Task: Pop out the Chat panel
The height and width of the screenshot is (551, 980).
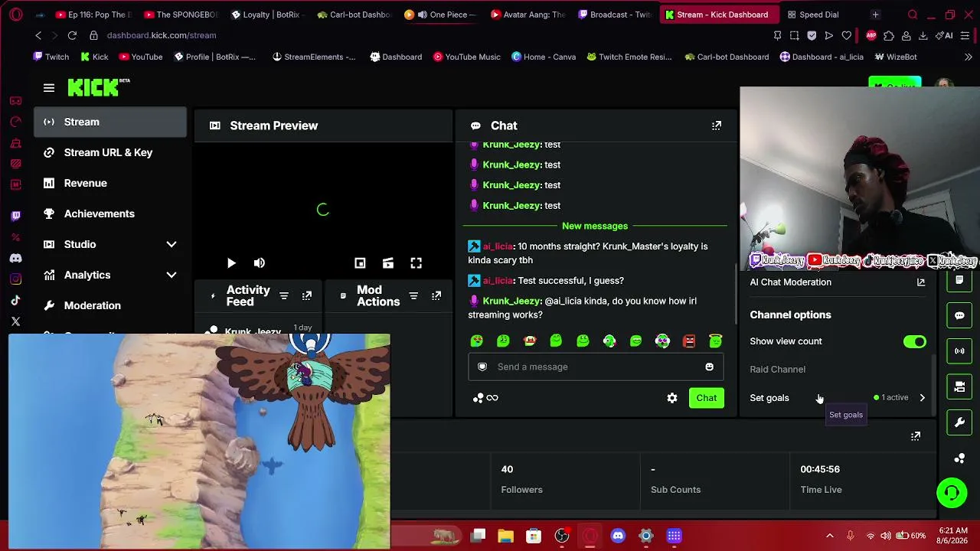Action: coord(717,126)
